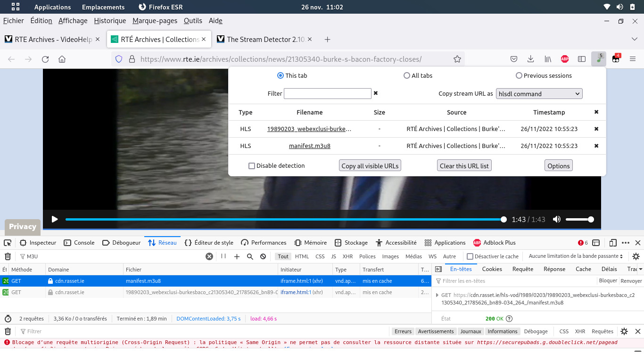Check the "Disable detection" checkbox
Image resolution: width=644 pixels, height=362 pixels.
252,166
